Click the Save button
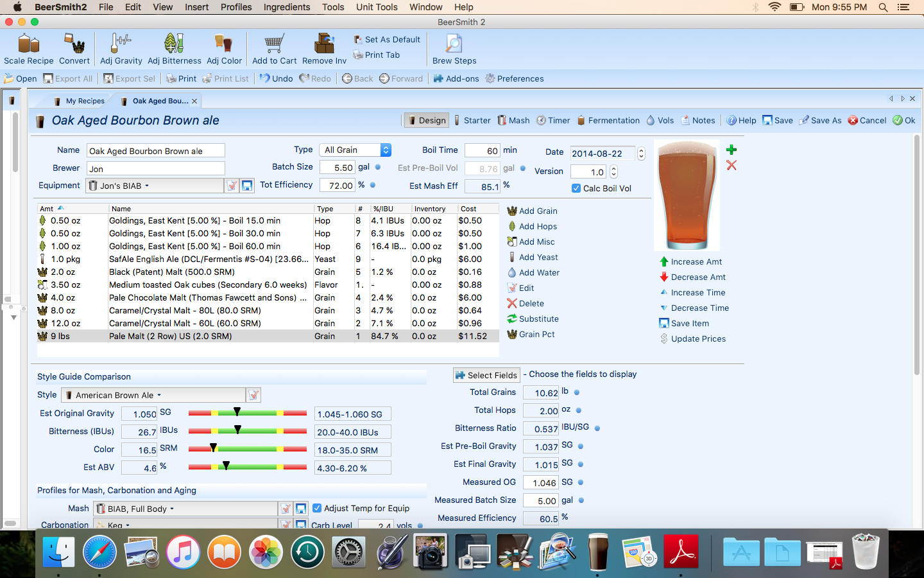This screenshot has height=578, width=924. (777, 120)
